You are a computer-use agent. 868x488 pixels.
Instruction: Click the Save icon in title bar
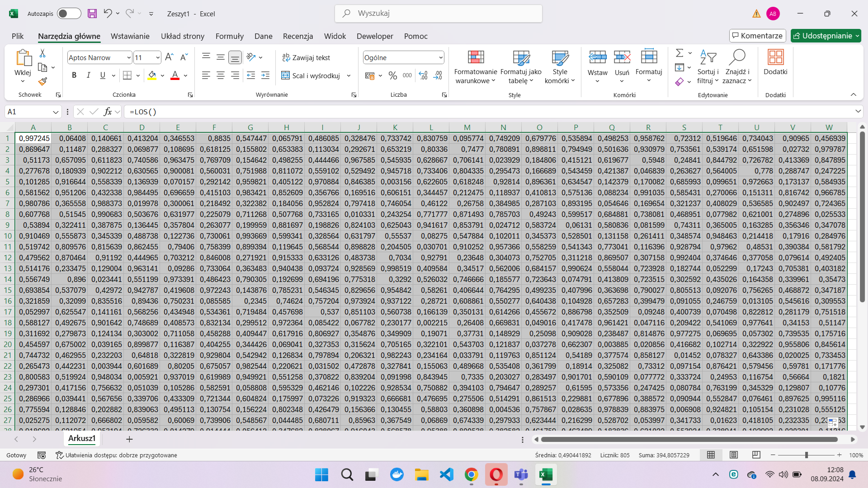[92, 14]
